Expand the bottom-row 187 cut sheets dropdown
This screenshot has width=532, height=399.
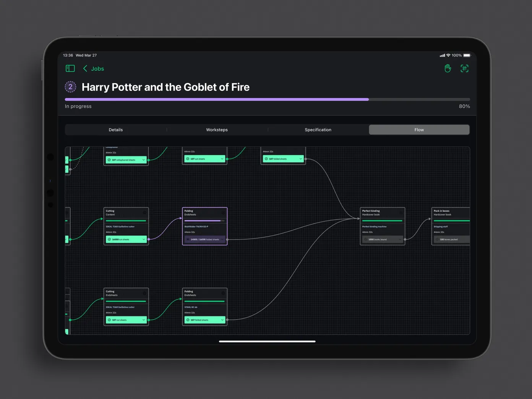143,320
